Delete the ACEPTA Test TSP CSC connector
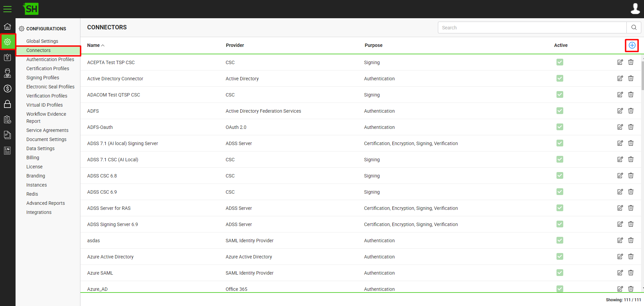 click(x=631, y=62)
